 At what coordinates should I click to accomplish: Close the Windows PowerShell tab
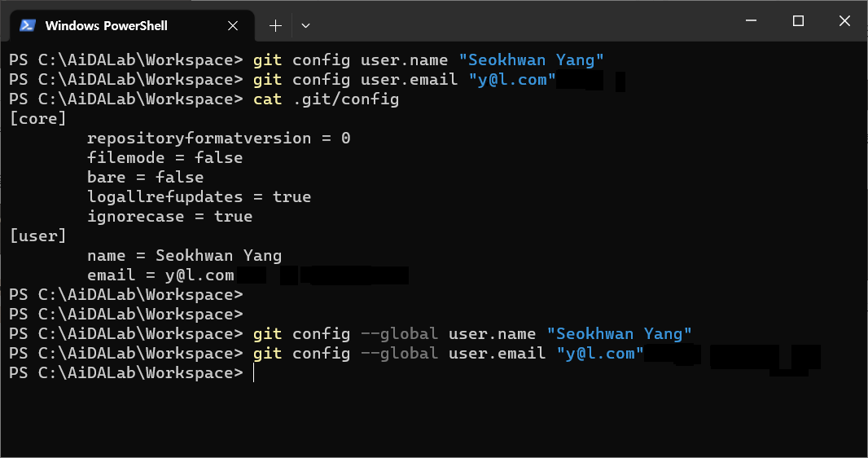tap(233, 25)
